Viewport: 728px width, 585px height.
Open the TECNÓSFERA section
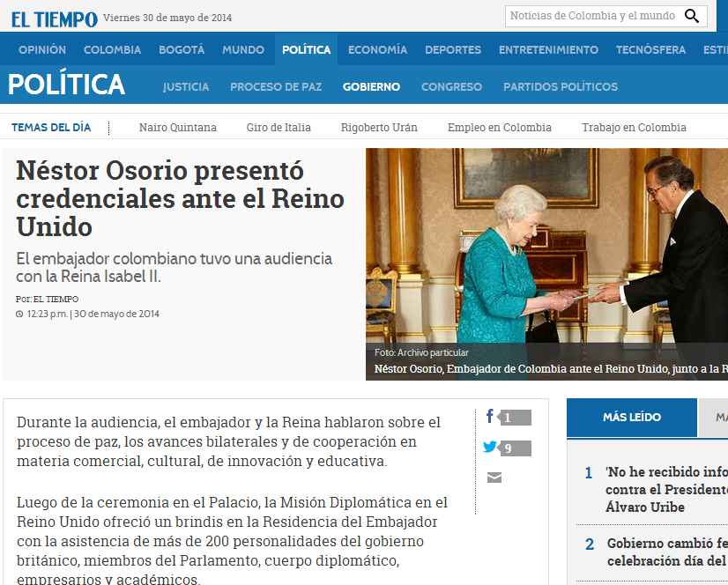(x=650, y=49)
